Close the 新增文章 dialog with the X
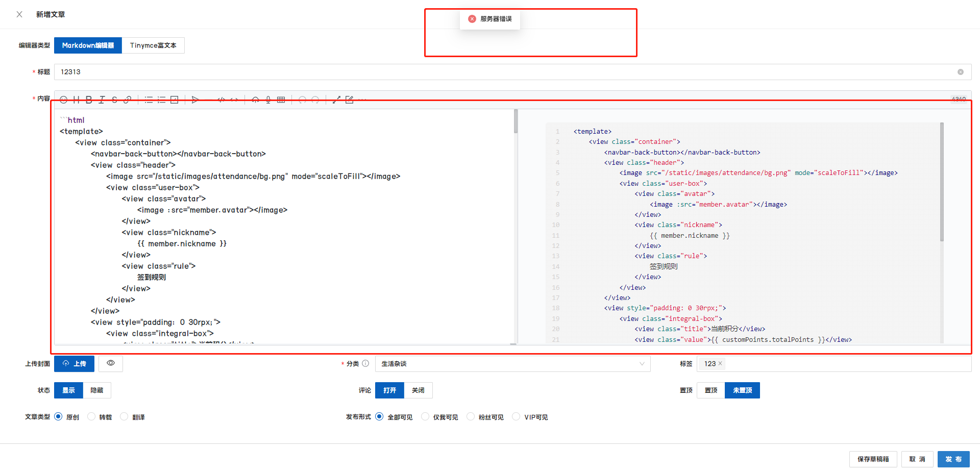Screen dimensions: 980x474 click(x=19, y=14)
